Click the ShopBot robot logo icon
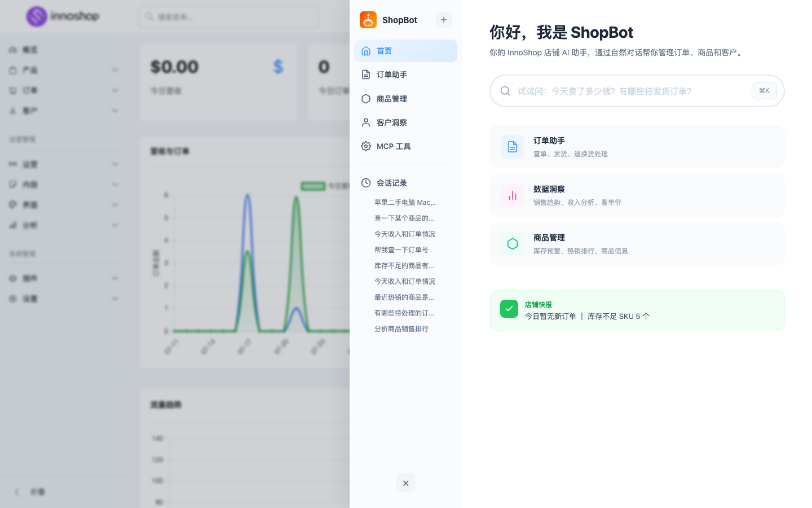This screenshot has width=812, height=508. pos(368,20)
